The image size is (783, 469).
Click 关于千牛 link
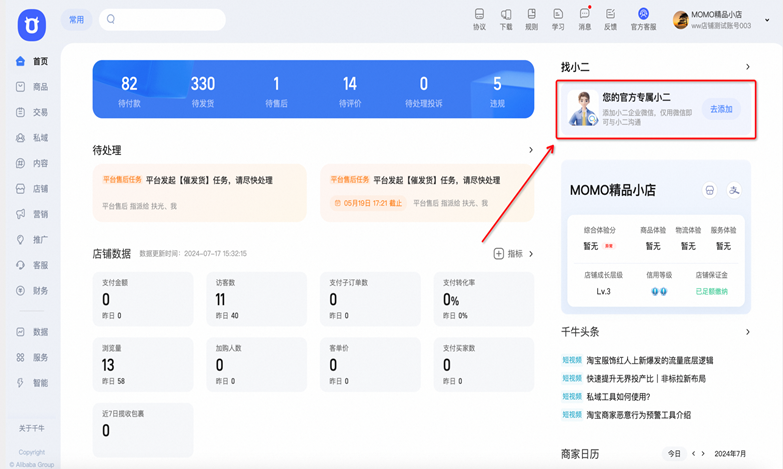click(32, 428)
